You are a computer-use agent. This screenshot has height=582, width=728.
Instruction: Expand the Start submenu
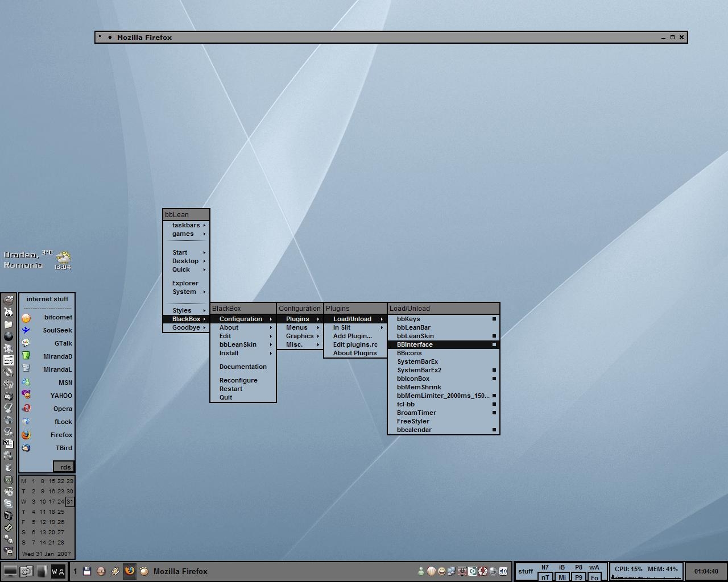tap(186, 252)
